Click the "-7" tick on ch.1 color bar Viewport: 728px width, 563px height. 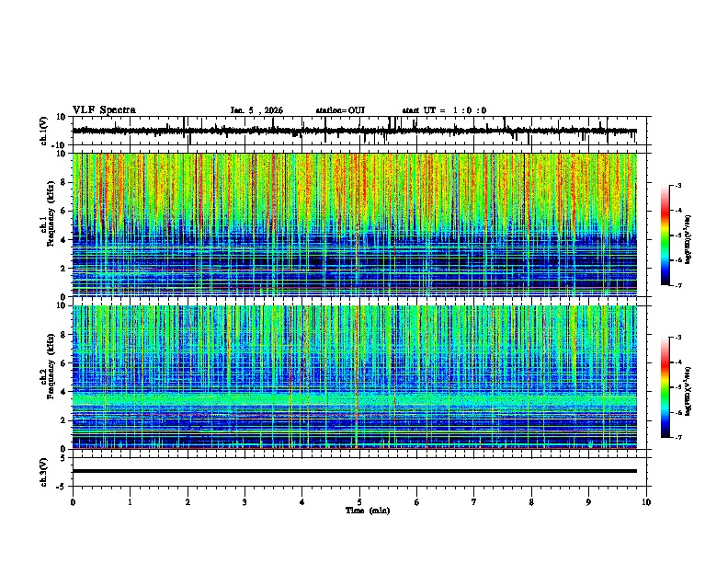(x=678, y=285)
